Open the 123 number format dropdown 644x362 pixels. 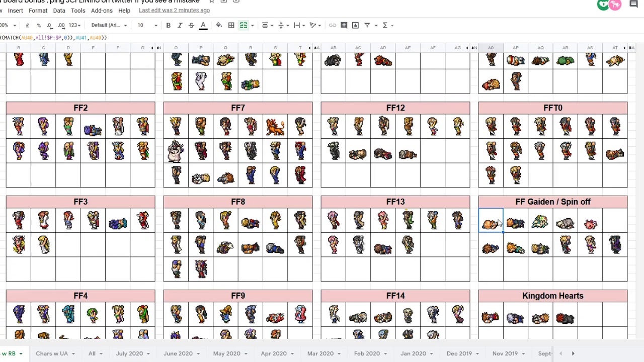75,25
